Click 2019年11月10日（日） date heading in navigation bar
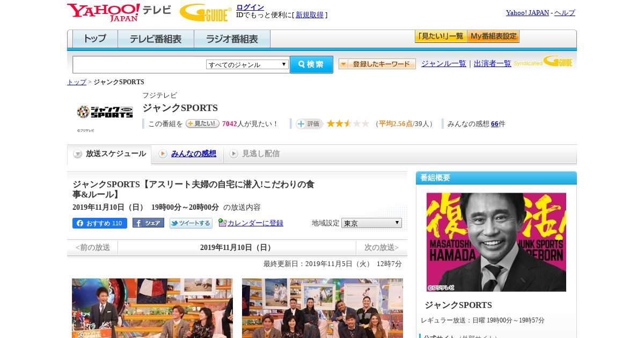Screen dimensions: 644x338 [x=237, y=248]
